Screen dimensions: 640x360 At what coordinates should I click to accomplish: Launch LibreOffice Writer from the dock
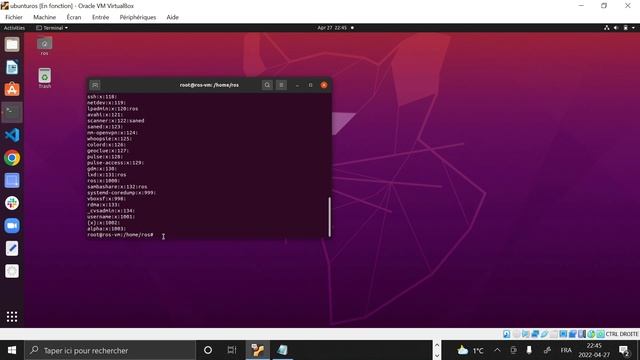point(12,67)
